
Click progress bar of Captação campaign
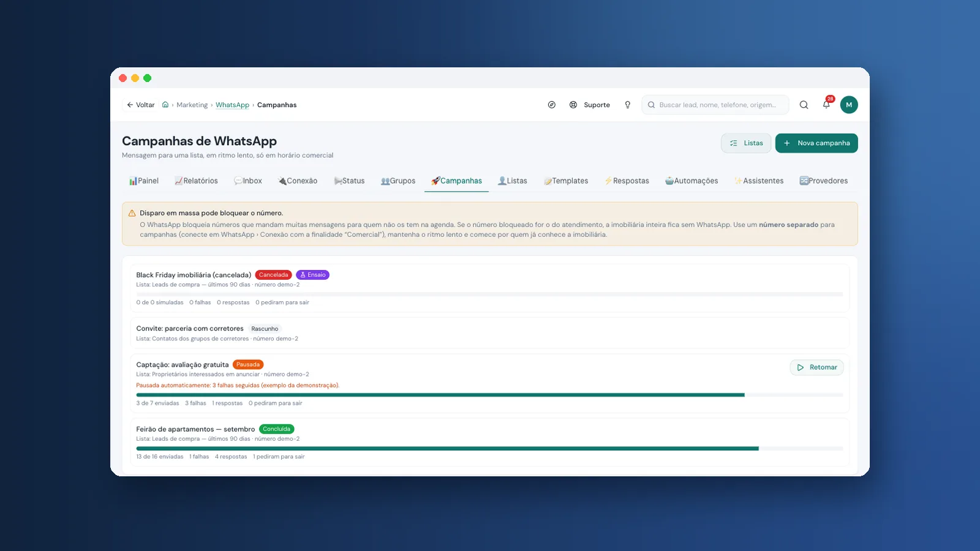[x=489, y=395]
